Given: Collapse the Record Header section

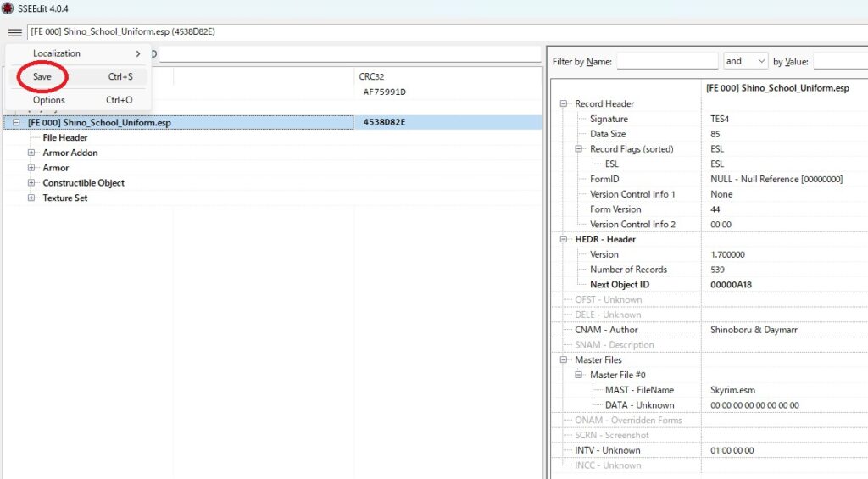Looking at the screenshot, I should click(564, 104).
